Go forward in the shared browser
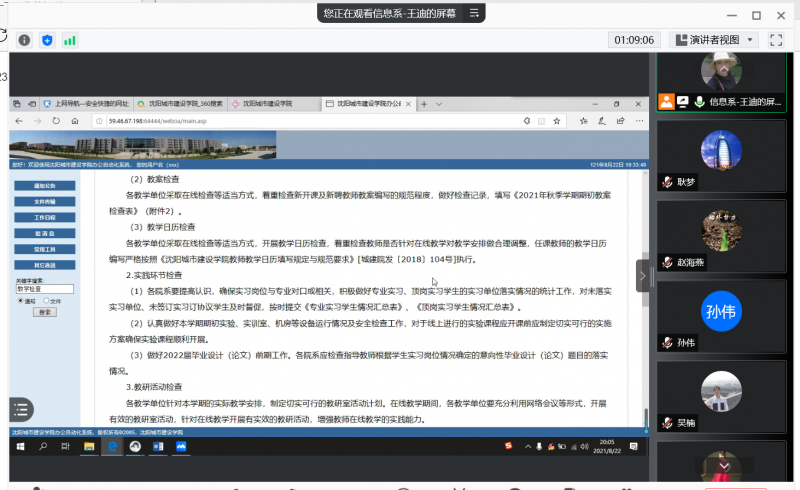 (37, 121)
